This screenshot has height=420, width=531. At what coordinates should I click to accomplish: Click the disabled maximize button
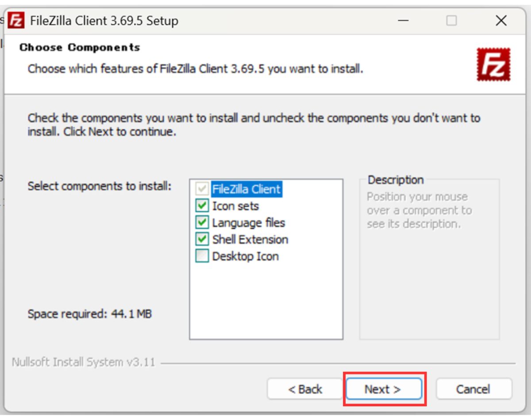[x=451, y=21]
